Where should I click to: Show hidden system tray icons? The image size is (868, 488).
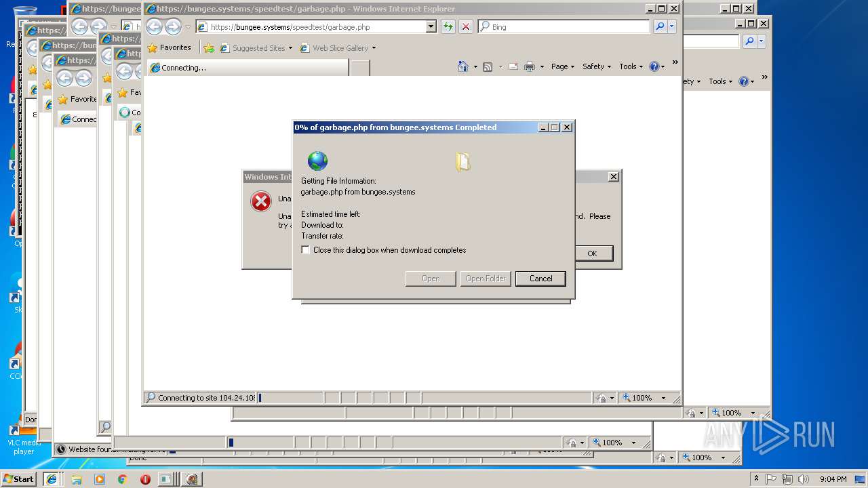pos(756,479)
